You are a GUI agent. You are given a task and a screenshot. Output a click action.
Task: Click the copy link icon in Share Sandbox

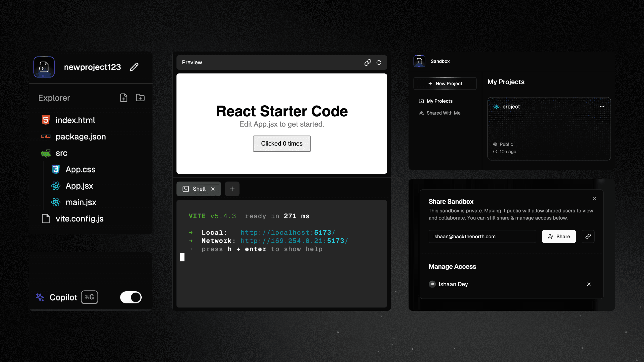tap(588, 236)
